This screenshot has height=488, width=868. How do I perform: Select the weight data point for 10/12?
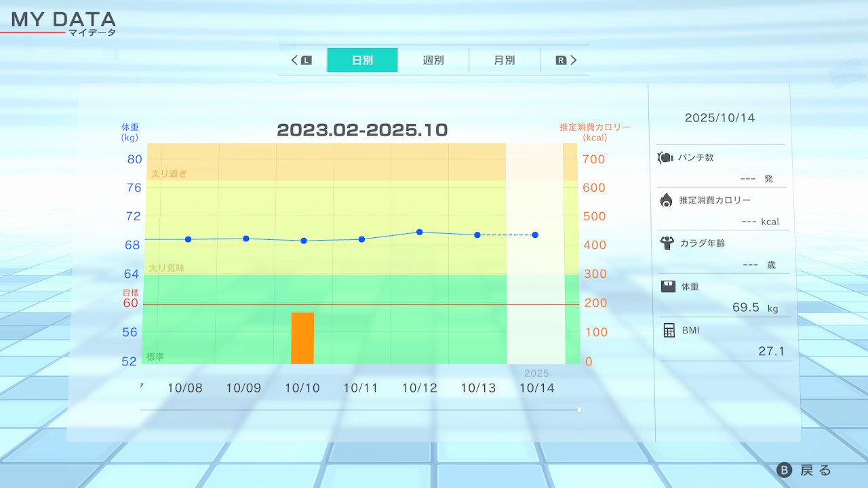tap(420, 232)
